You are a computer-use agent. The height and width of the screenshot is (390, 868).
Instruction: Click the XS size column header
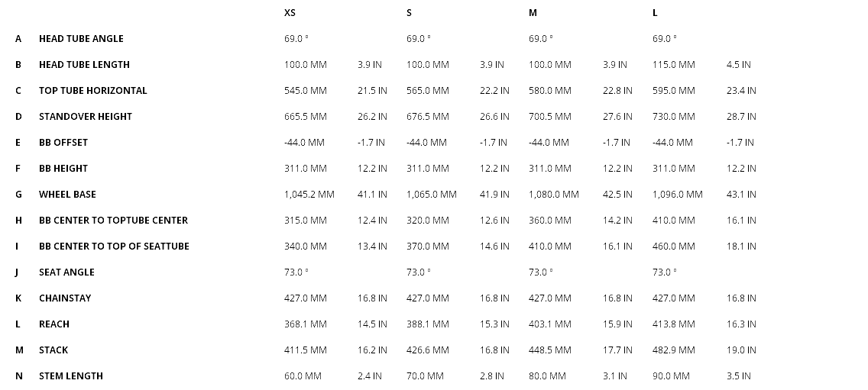[x=290, y=13]
